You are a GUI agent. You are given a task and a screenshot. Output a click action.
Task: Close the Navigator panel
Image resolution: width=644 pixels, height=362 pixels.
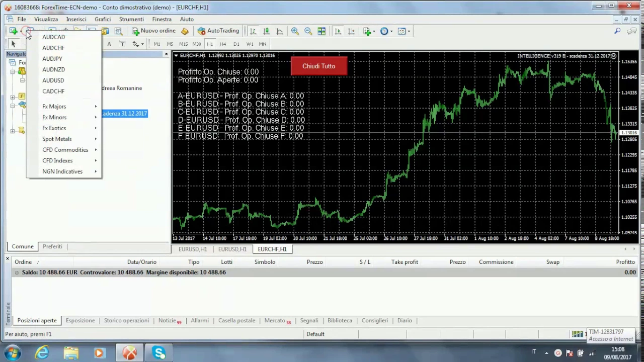click(x=166, y=54)
